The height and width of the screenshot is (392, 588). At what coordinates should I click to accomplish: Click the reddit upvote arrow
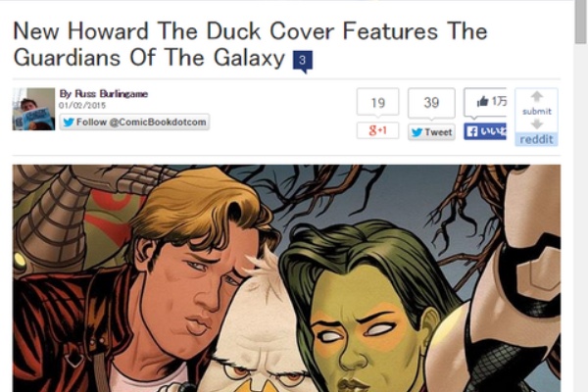(x=537, y=97)
